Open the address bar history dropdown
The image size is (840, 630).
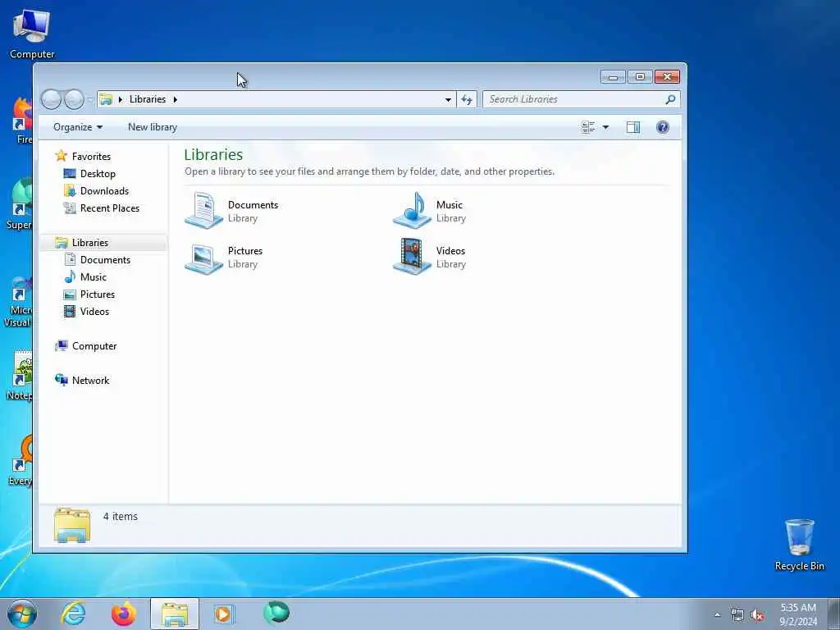[448, 99]
